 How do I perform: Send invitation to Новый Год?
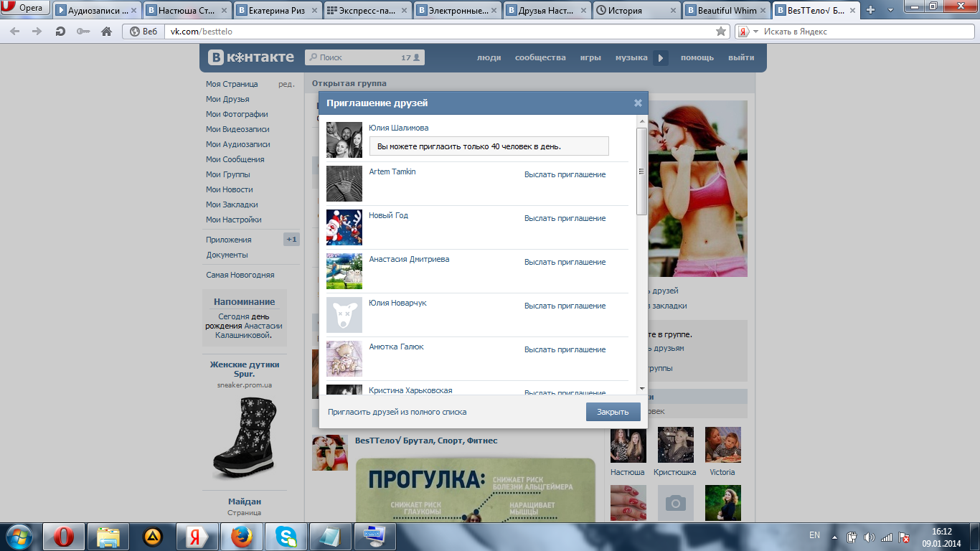565,218
